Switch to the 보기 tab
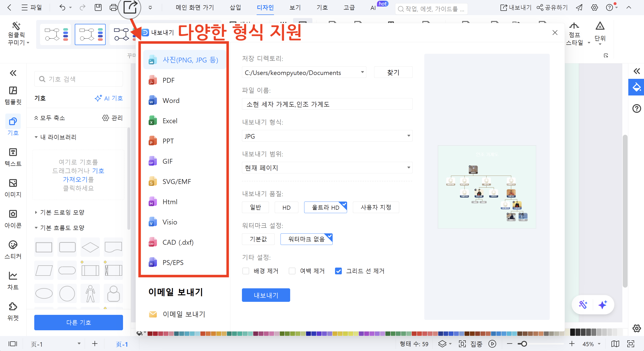644x351 pixels. coord(295,7)
